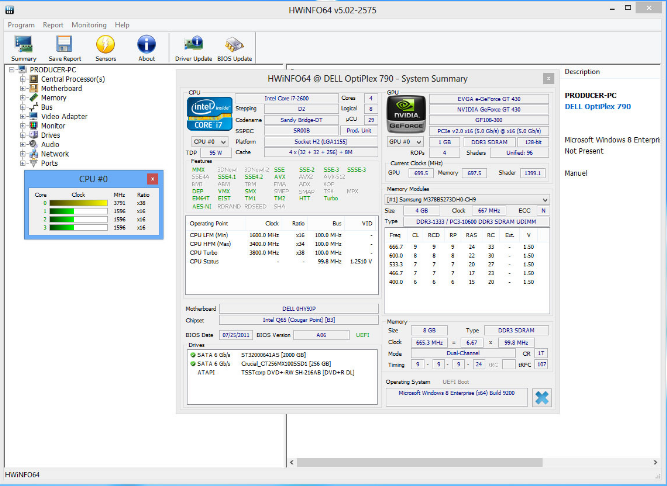667x486 pixels.
Task: Expand the Audio tree node
Action: coord(22,145)
